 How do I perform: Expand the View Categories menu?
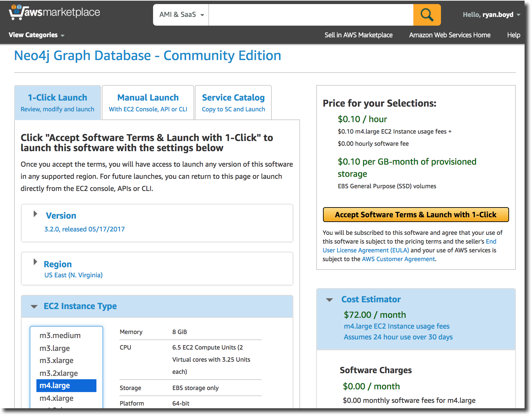pos(36,35)
